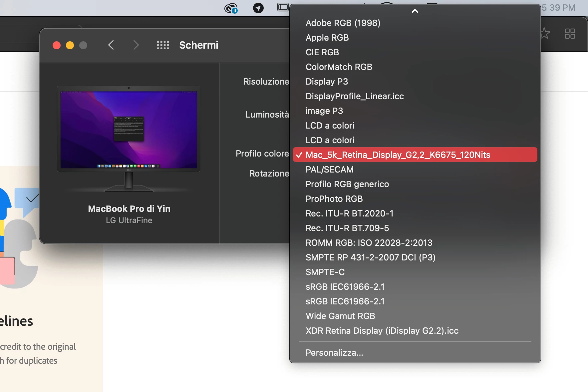Select SMPTE-C profile
This screenshot has height=392, width=588.
pyautogui.click(x=415, y=272)
